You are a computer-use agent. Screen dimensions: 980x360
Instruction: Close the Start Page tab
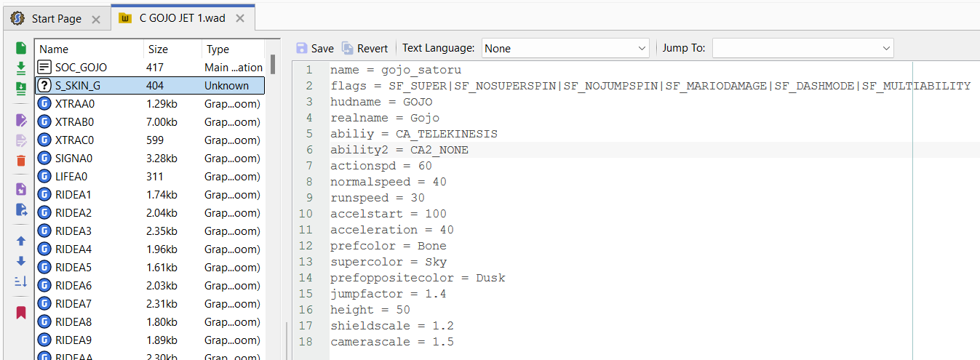coord(95,19)
